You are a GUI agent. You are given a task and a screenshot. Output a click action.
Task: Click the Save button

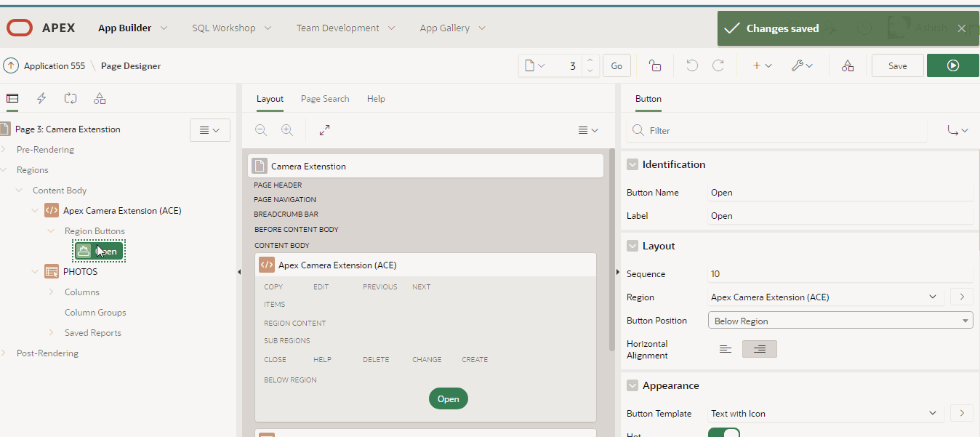pyautogui.click(x=897, y=65)
